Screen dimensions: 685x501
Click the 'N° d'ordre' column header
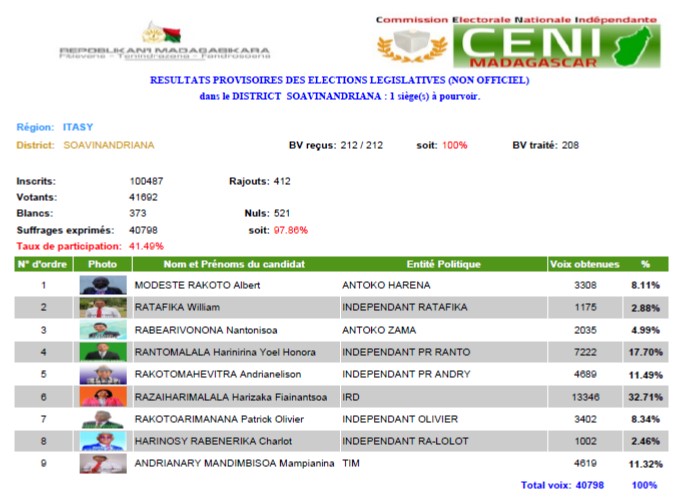click(x=43, y=264)
